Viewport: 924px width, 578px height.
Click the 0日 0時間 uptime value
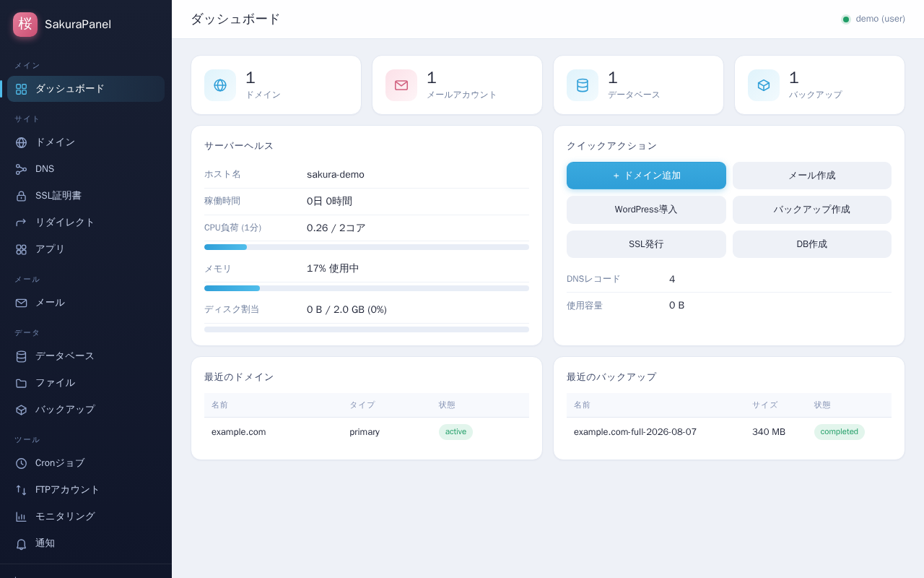pos(329,202)
